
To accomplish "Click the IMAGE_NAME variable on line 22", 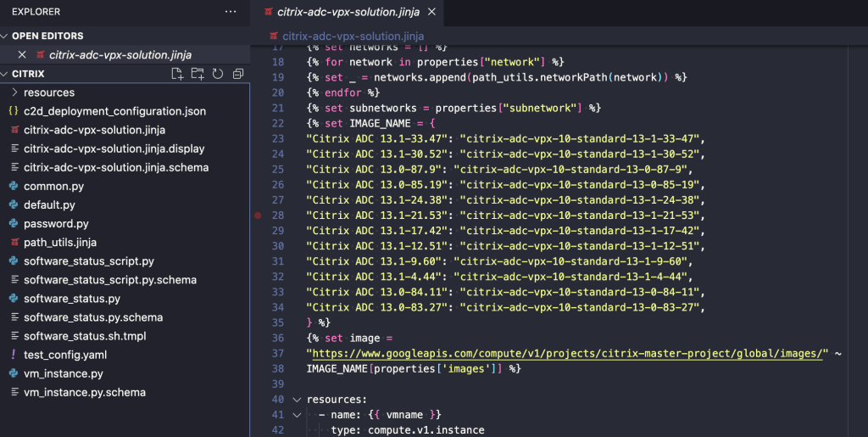I will pos(380,124).
